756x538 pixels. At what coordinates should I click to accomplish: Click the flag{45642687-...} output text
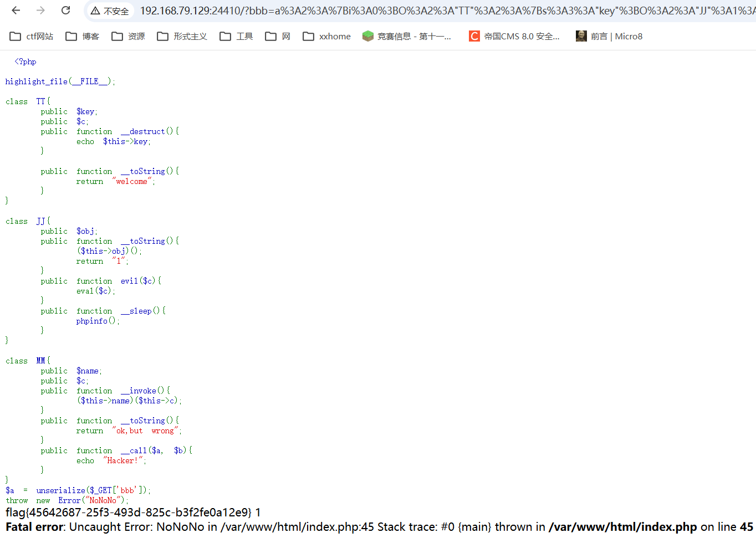[129, 513]
